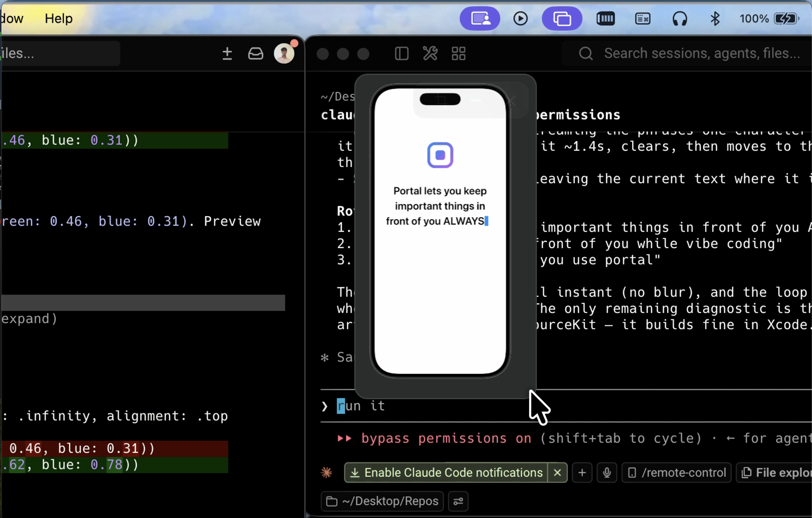Click the upload arrow icon in left window

point(227,53)
